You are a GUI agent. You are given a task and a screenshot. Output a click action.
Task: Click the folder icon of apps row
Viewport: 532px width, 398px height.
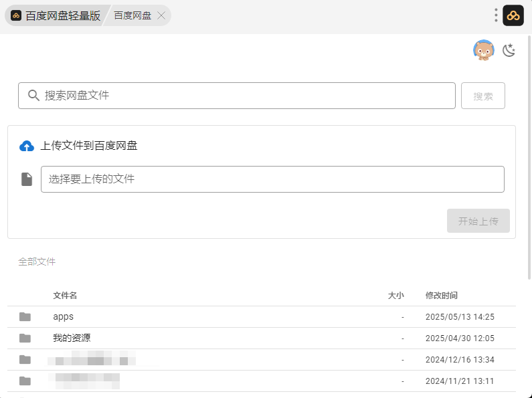(x=25, y=316)
